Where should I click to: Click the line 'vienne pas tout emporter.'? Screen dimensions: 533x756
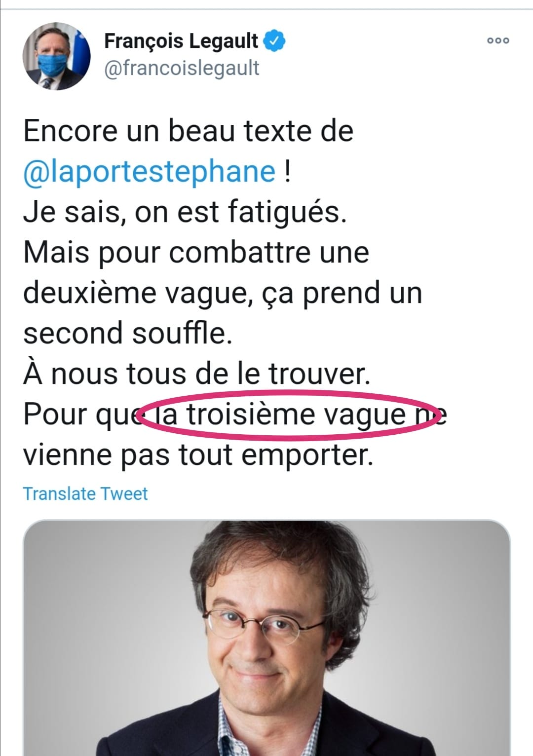pos(198,454)
